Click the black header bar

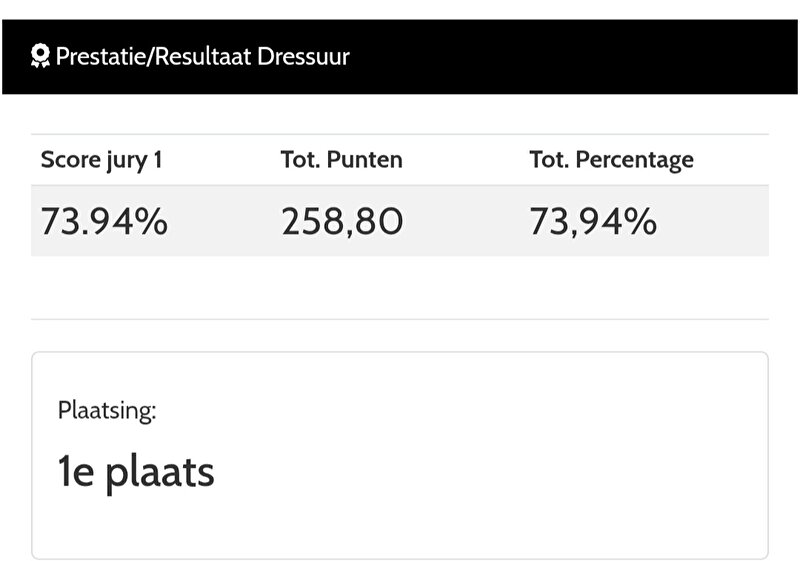(400, 57)
